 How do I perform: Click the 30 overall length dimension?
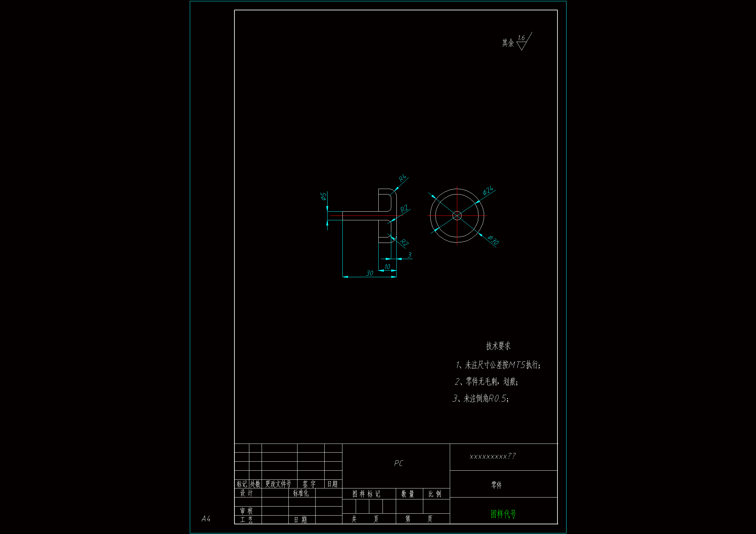pyautogui.click(x=370, y=273)
